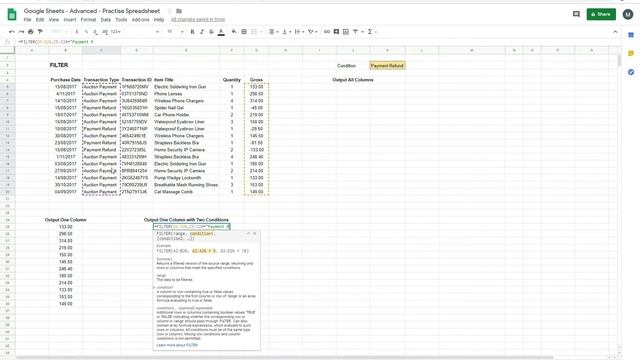The height and width of the screenshot is (360, 640).
Task: Click the move to folder icon
Action: coord(179,11)
